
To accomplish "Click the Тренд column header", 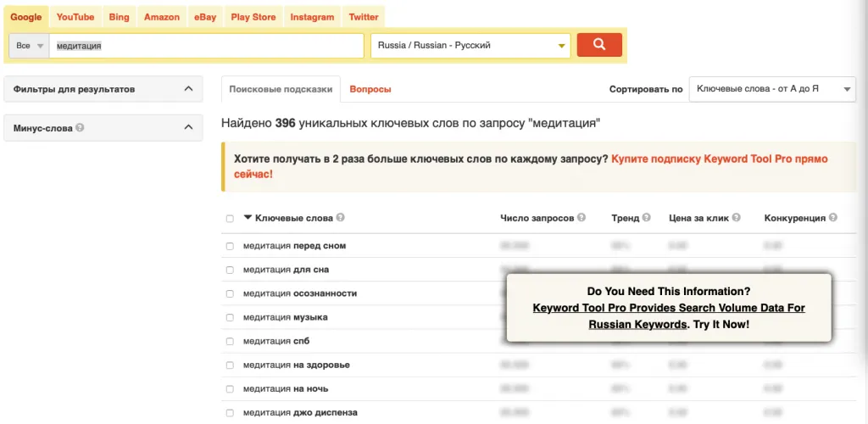I will [626, 218].
